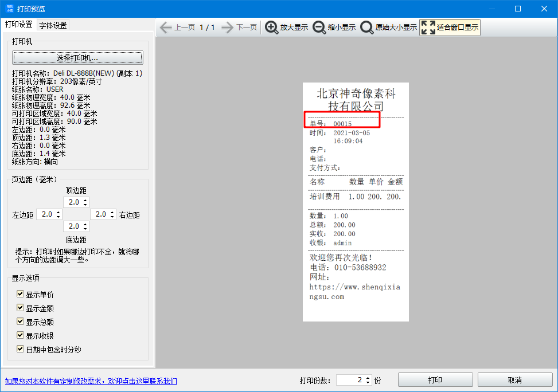Click the fit-to-window icon 适合窗口显示
Viewport: 558px width, 392px height.
428,28
